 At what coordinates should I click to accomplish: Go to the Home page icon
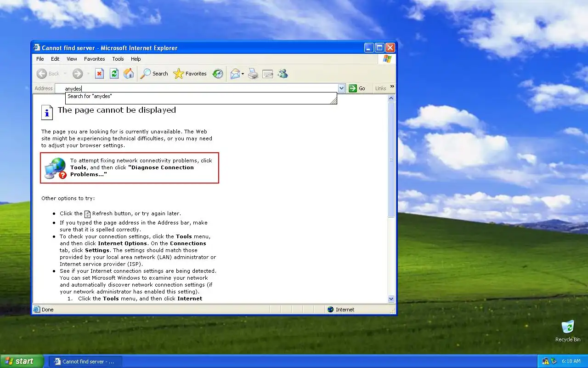click(129, 74)
